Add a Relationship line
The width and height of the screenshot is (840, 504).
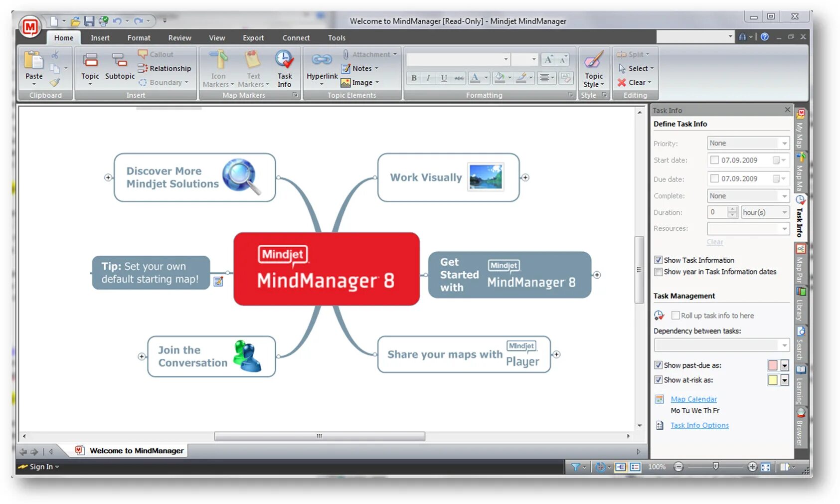[x=165, y=68]
